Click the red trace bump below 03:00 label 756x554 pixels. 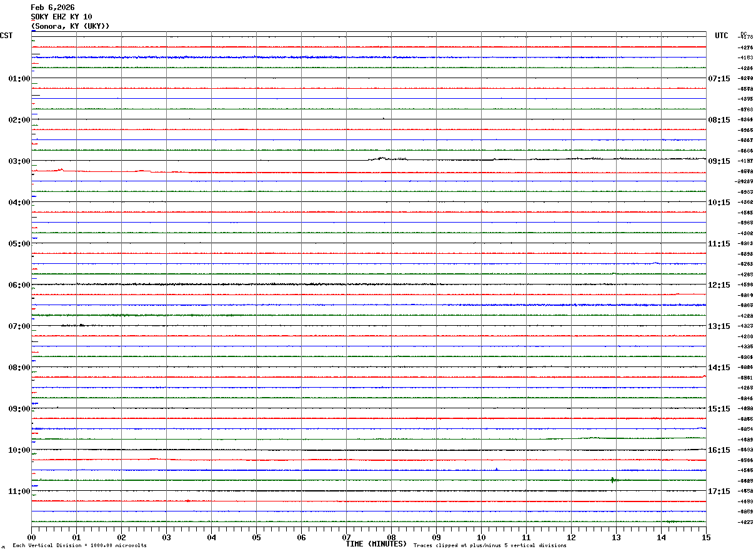[60, 169]
